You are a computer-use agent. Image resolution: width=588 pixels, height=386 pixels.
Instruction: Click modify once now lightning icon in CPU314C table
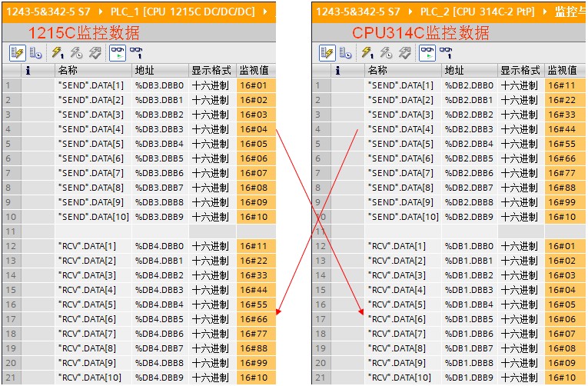coord(367,53)
